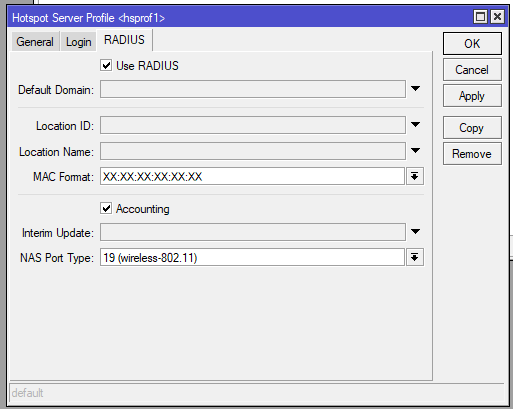Screen dimensions: 513x409
Task: Select the RADIUS tab
Action: 124,40
